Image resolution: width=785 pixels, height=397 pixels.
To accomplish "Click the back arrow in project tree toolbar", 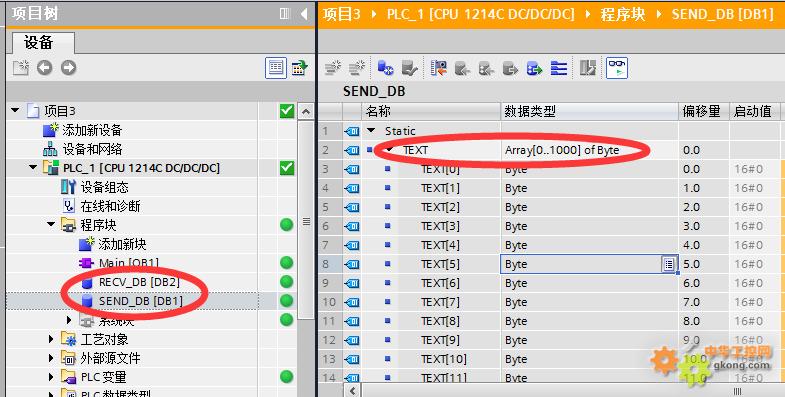I will (44, 68).
